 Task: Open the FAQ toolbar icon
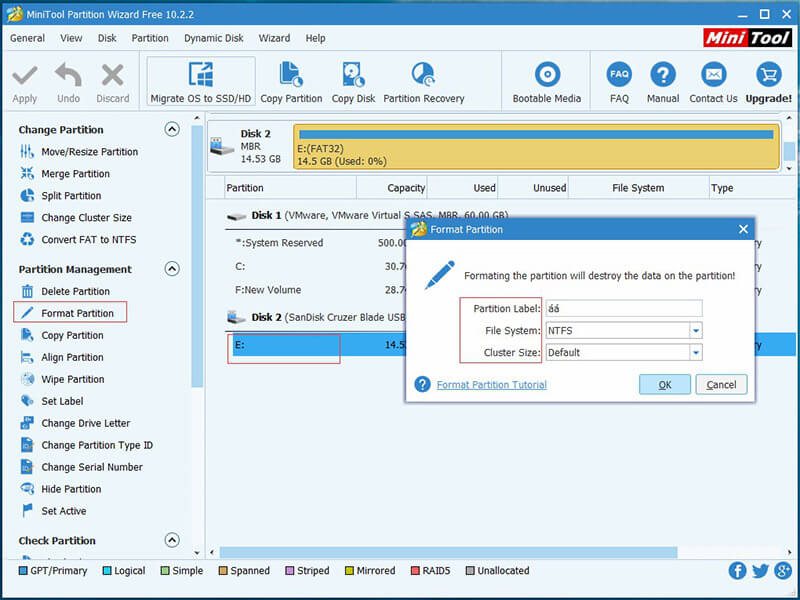click(619, 74)
